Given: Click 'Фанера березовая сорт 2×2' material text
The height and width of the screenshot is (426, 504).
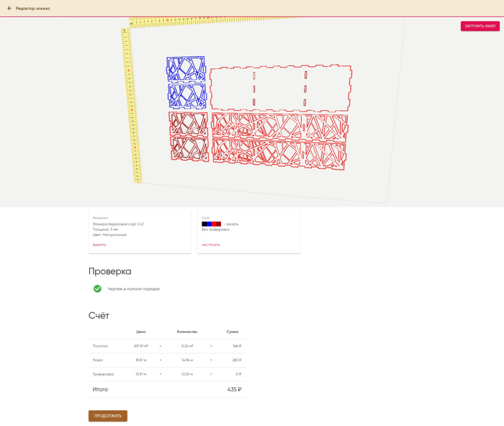Looking at the screenshot, I should point(118,224).
